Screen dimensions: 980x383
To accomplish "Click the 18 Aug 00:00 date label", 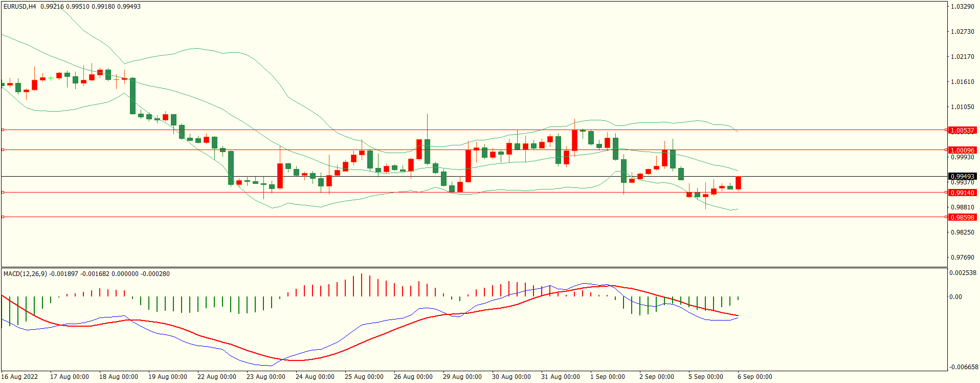I will 119,377.
